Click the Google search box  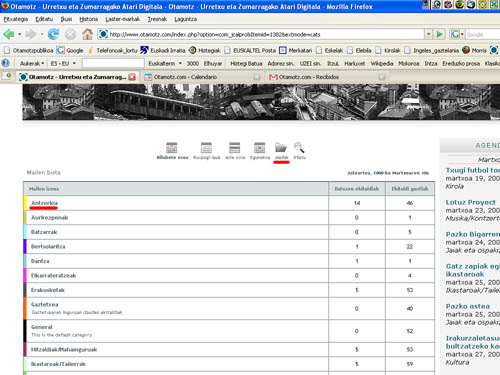point(482,34)
